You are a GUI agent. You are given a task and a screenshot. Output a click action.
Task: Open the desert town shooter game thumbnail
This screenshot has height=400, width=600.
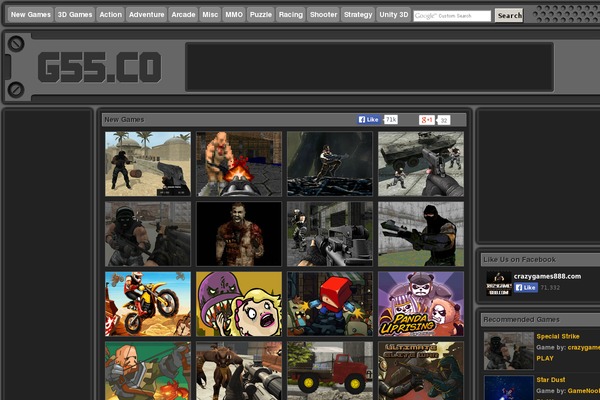148,164
